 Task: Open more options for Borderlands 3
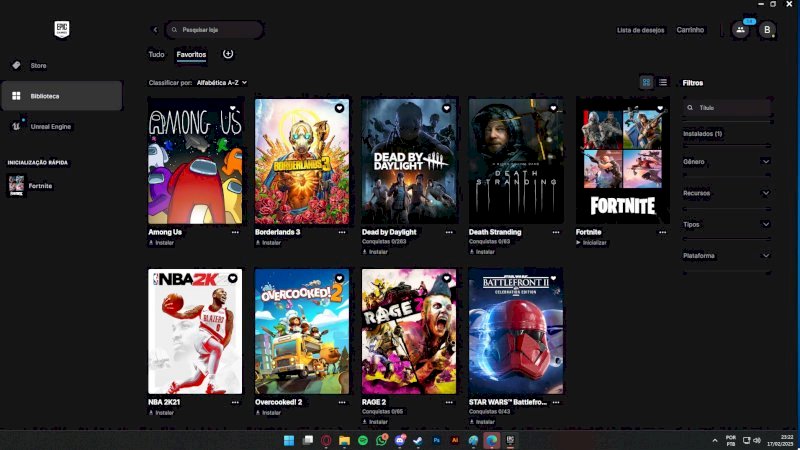point(342,232)
